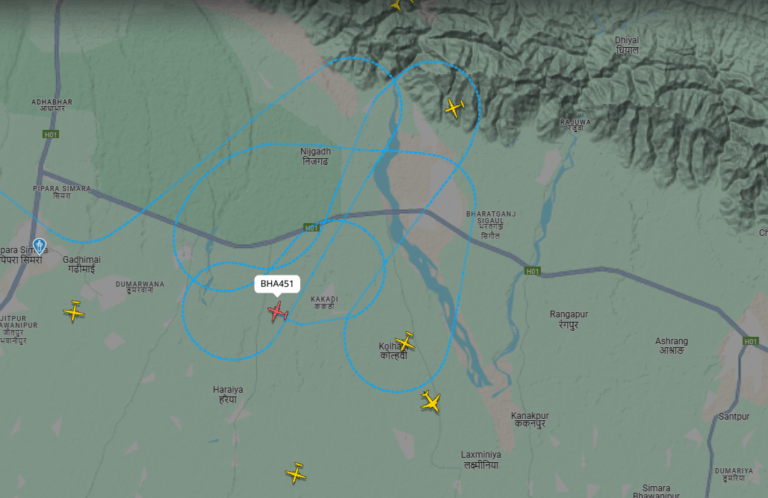Click the Ashrang place label

(672, 345)
